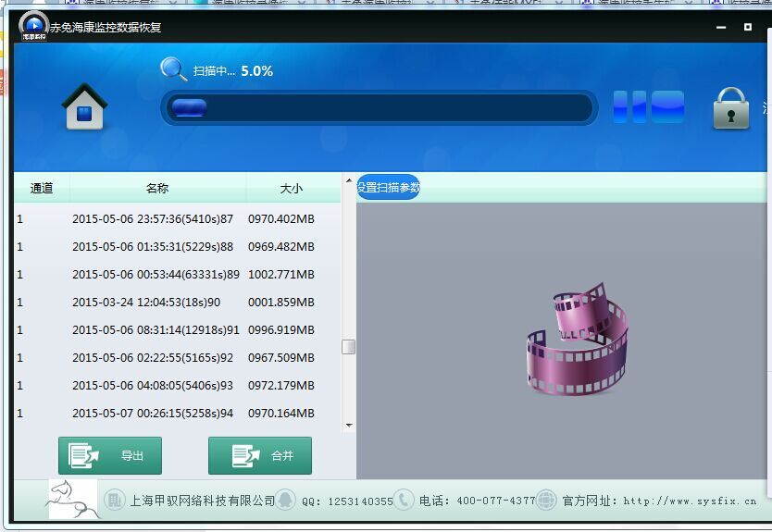Click the horse company logo
The width and height of the screenshot is (772, 532).
[73, 499]
